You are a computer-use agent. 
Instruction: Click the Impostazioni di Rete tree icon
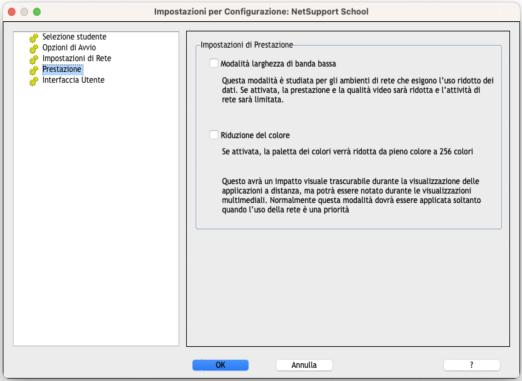point(34,60)
